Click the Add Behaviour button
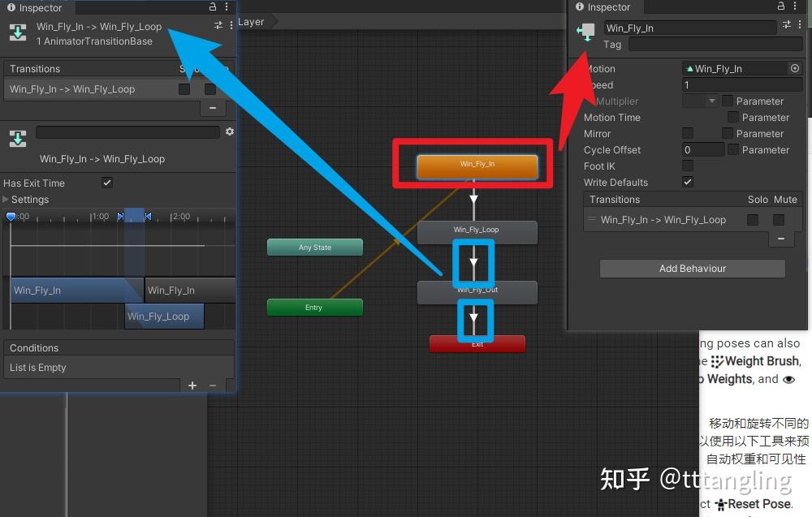 (693, 268)
